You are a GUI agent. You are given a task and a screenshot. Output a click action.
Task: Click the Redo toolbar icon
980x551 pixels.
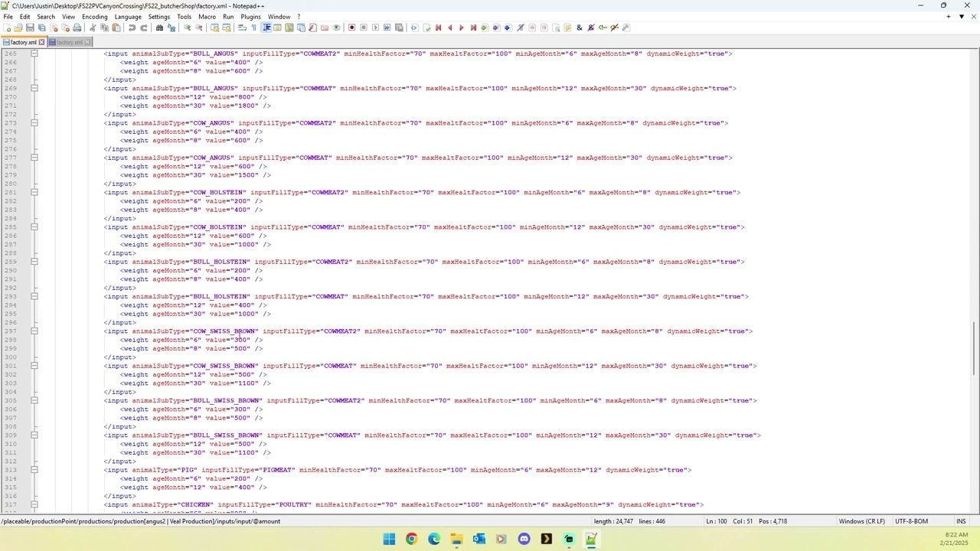pos(143,28)
